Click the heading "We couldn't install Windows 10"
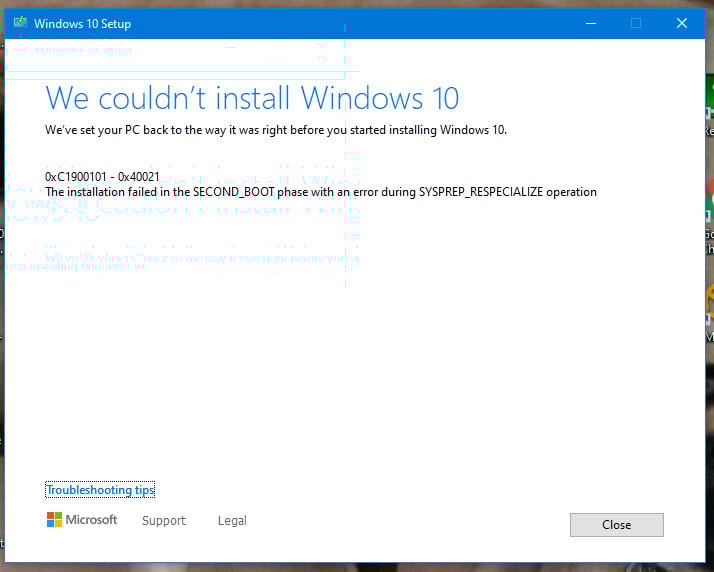 pyautogui.click(x=252, y=97)
